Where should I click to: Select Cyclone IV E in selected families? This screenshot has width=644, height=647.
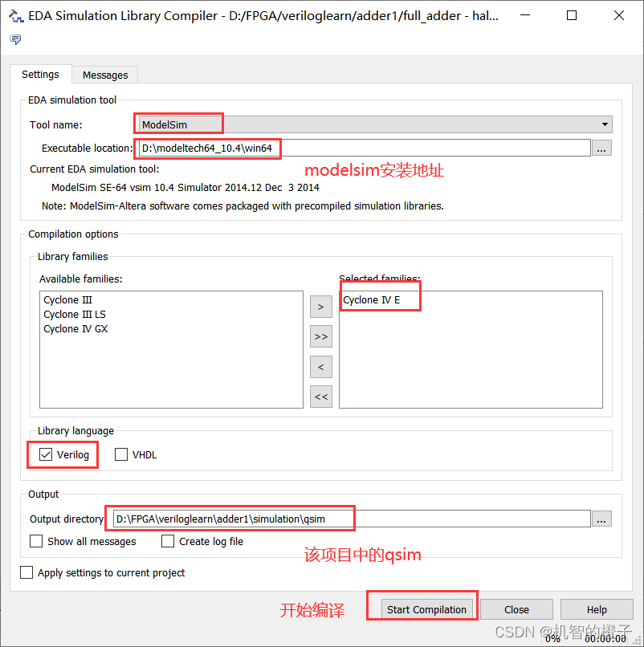click(x=372, y=299)
